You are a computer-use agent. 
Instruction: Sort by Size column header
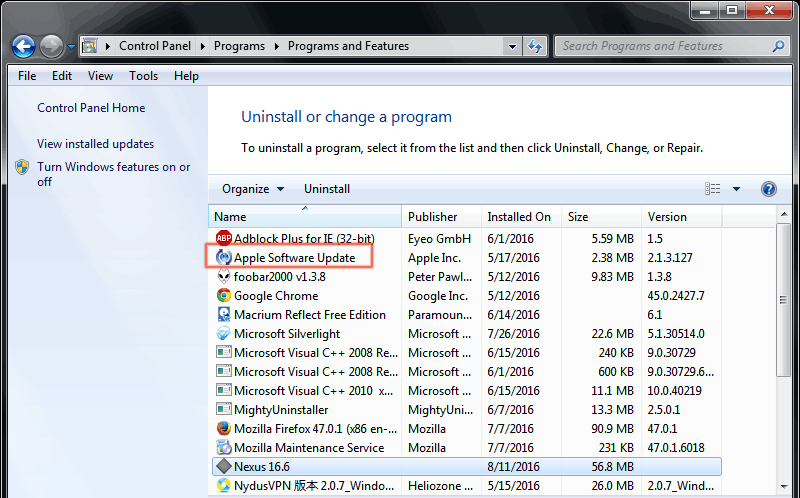[602, 217]
